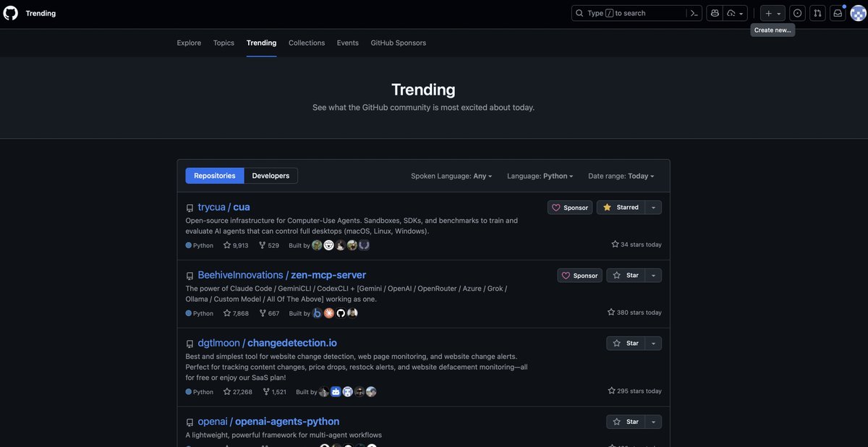Expand the Language: Python dropdown
868x447 pixels.
[540, 176]
